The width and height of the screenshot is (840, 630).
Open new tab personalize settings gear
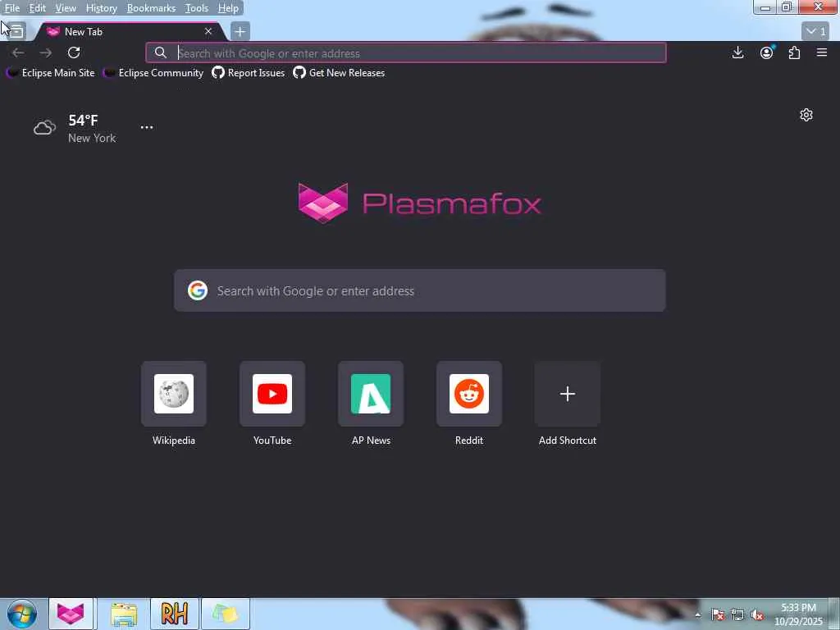click(806, 115)
